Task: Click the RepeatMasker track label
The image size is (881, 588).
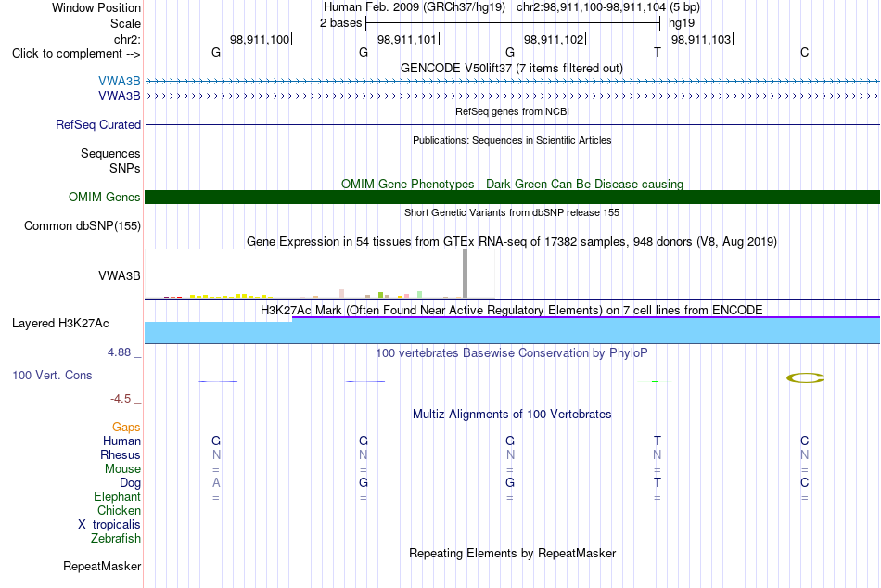Action: point(102,566)
